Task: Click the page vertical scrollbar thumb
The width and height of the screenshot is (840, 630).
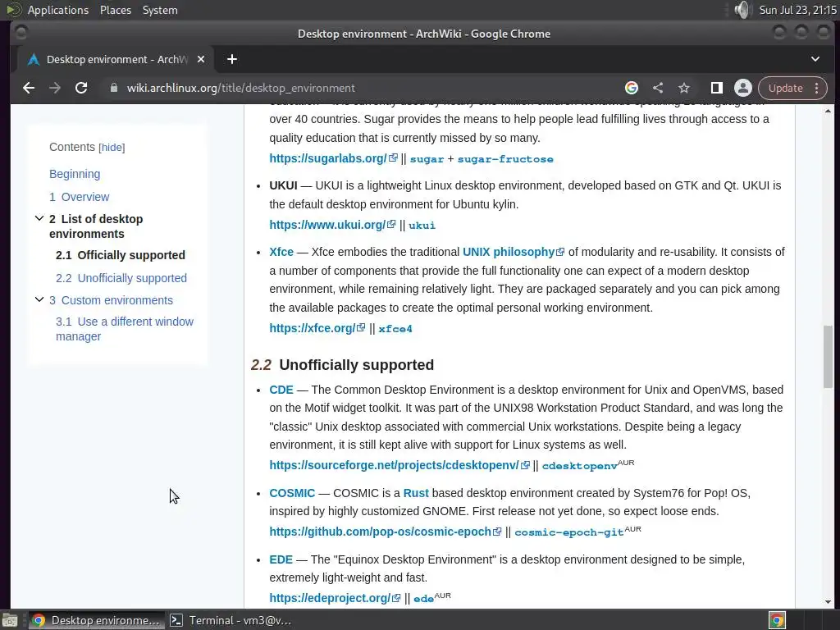Action: (x=829, y=356)
